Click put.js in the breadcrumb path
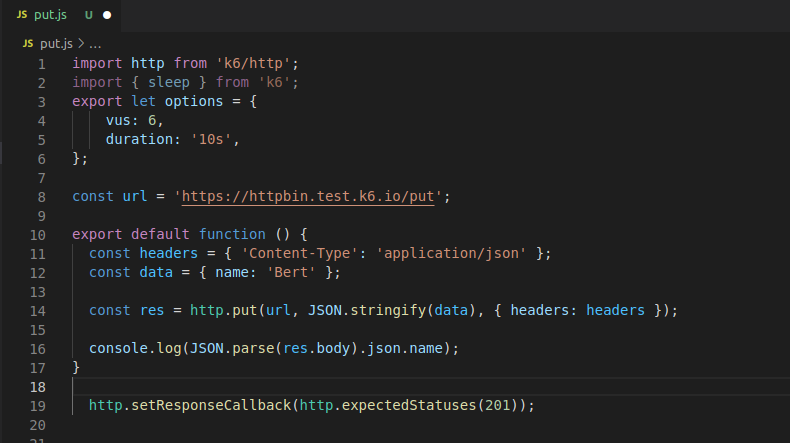 tap(56, 44)
